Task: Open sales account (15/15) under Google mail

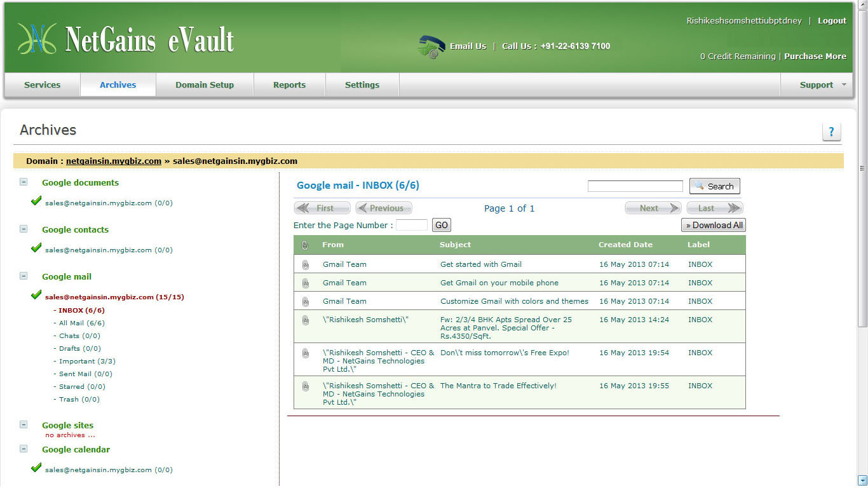Action: (x=114, y=297)
